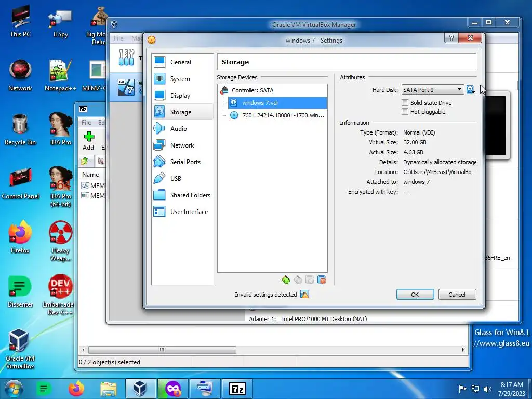Select the Storage settings category

(182, 112)
